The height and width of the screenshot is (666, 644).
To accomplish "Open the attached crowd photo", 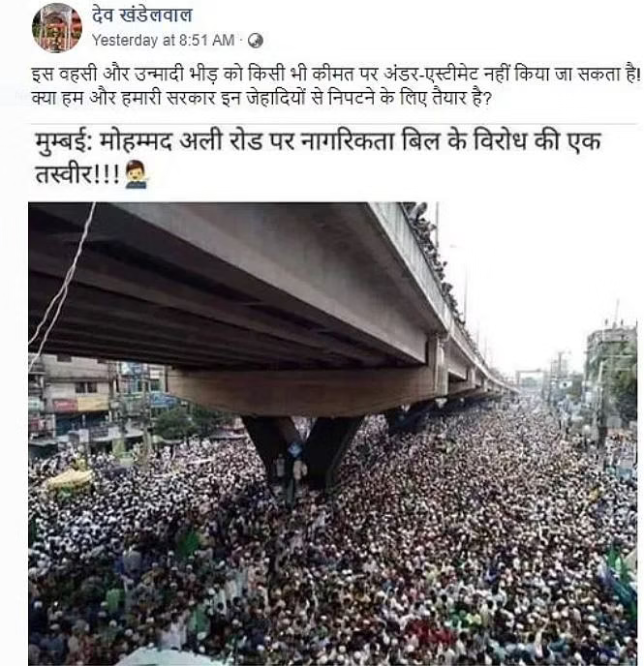I will point(332,434).
